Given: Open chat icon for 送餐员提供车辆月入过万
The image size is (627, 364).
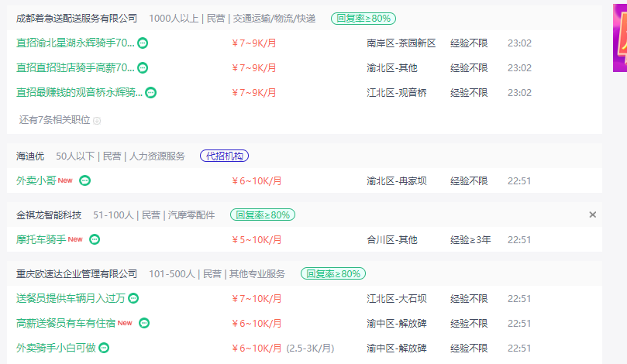Looking at the screenshot, I should pos(134,299).
